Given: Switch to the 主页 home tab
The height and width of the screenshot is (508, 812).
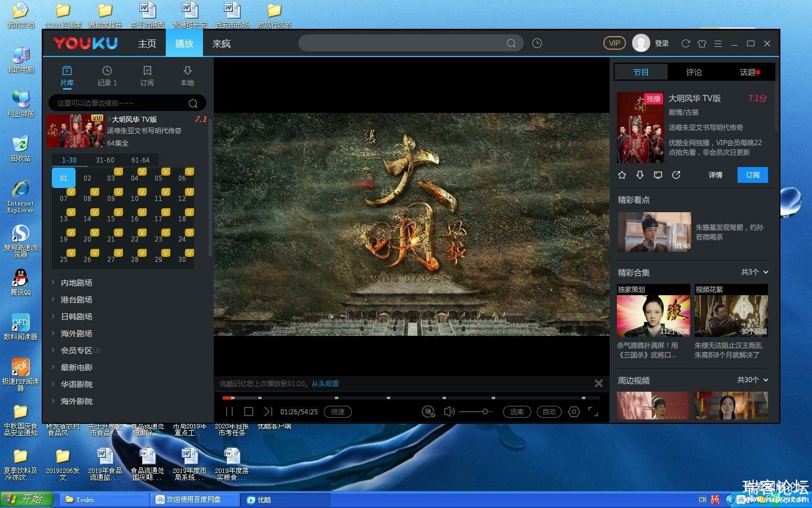Looking at the screenshot, I should pos(147,43).
